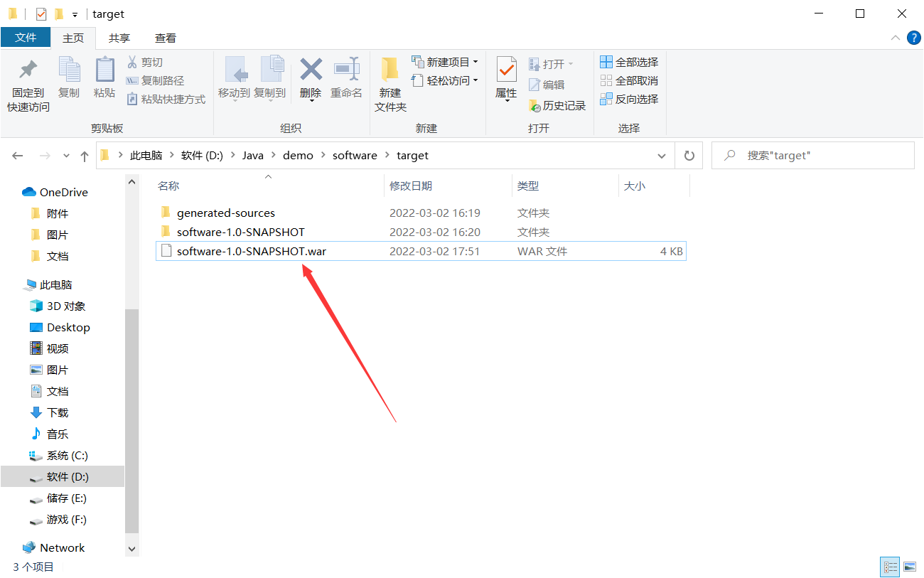924x578 pixels.
Task: Open the File (文件) tab
Action: 26,38
